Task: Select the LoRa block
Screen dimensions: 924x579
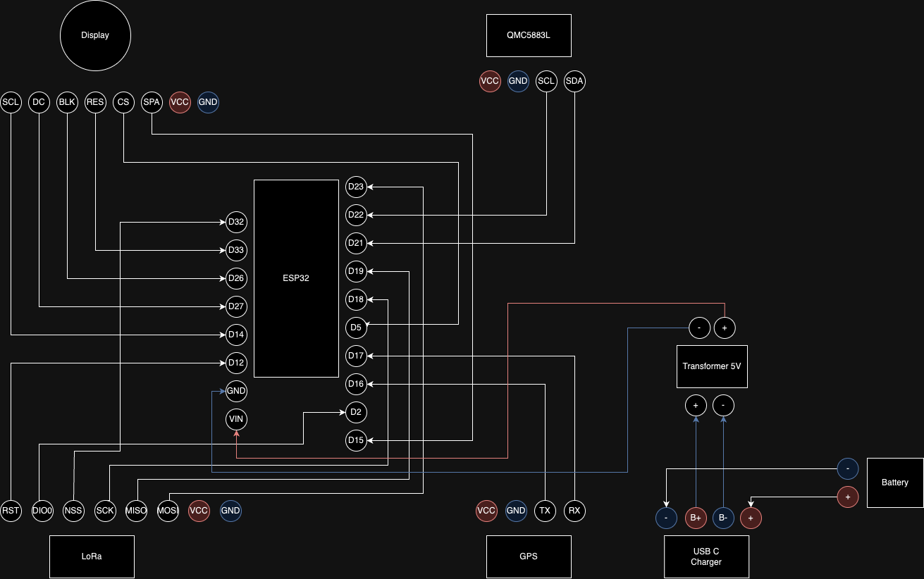Action: [92, 556]
